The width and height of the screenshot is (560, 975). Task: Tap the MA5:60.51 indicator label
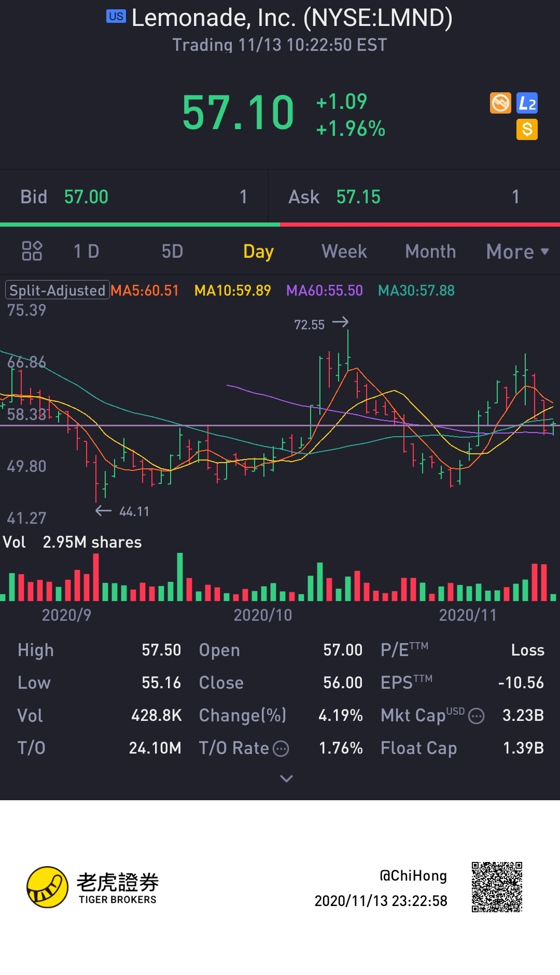(145, 290)
